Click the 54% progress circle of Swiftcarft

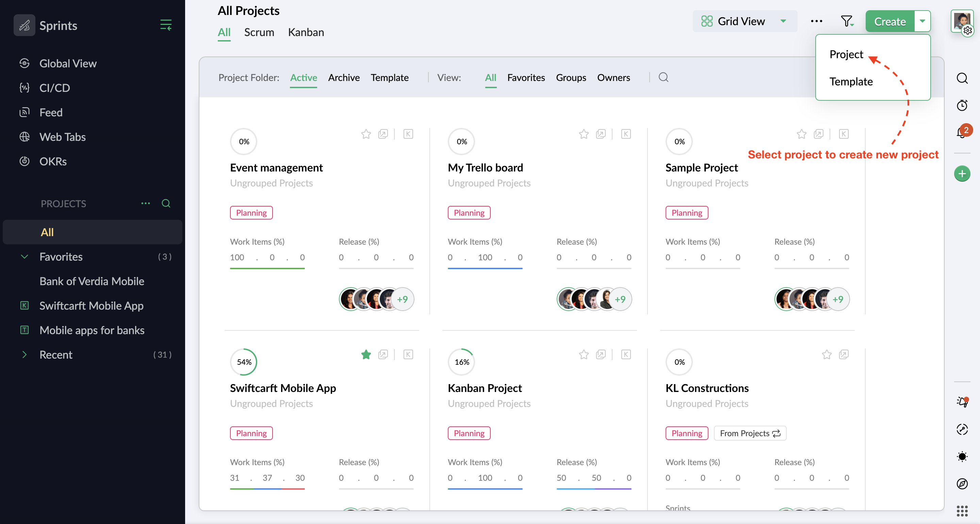[x=244, y=361]
